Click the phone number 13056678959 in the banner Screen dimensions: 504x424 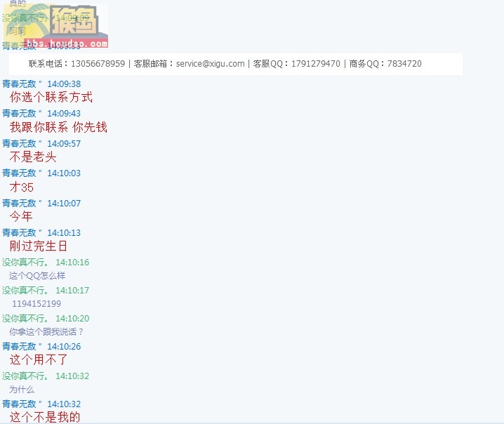[x=98, y=64]
